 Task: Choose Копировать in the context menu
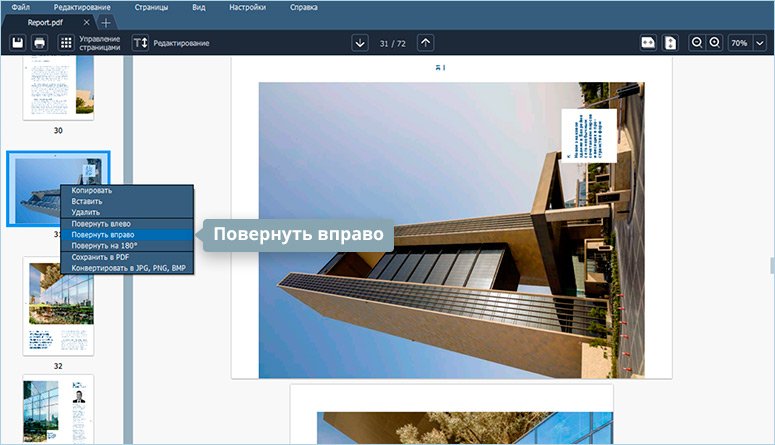(x=127, y=190)
